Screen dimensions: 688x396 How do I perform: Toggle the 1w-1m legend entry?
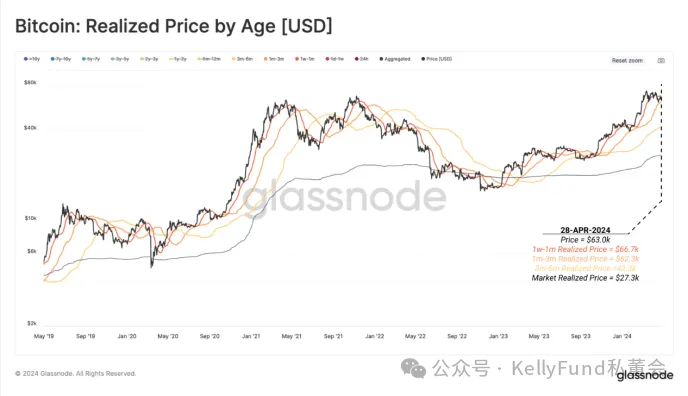(305, 59)
